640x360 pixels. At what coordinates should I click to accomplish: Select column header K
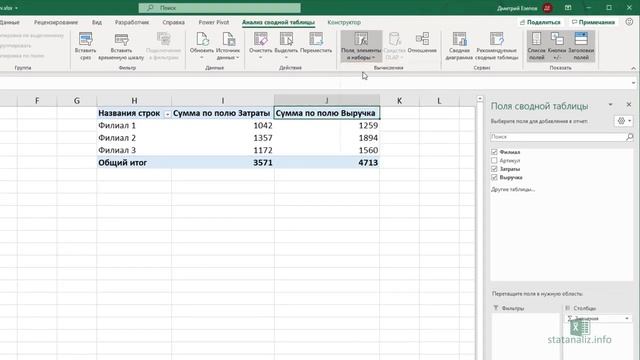click(399, 100)
